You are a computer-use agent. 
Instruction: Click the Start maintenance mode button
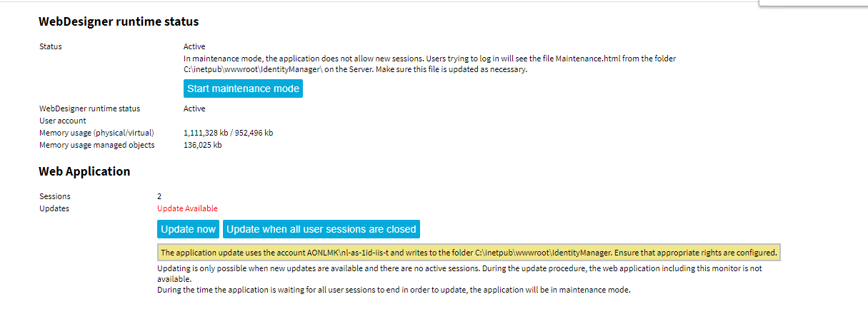click(x=243, y=88)
